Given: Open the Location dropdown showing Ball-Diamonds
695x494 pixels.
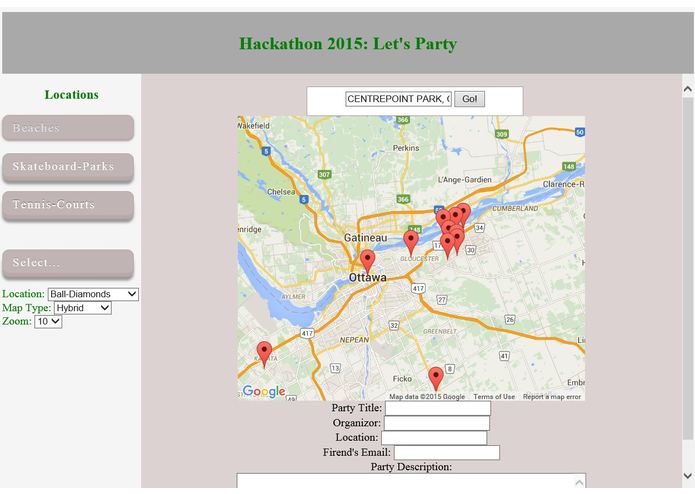Looking at the screenshot, I should point(93,294).
